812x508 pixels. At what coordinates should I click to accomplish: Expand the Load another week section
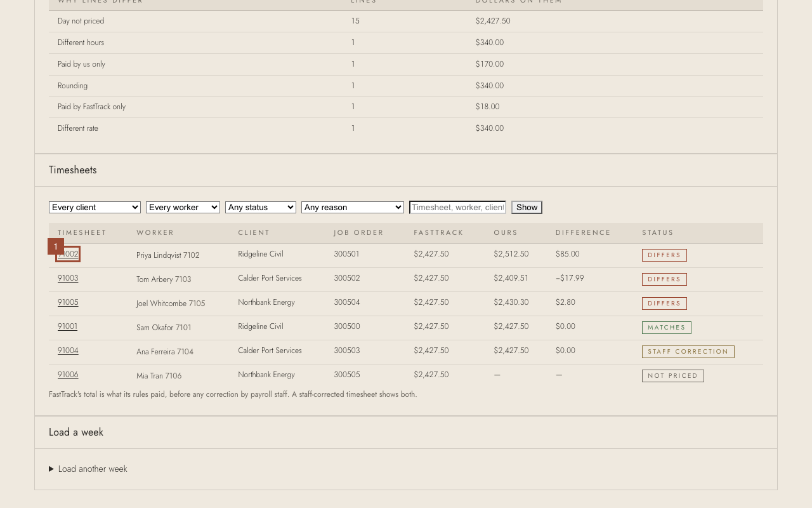click(88, 469)
